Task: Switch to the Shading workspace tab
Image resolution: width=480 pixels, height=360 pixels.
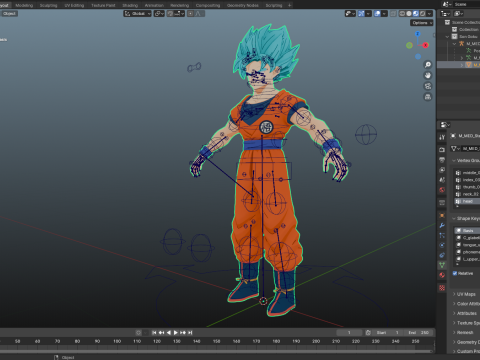Action: click(x=130, y=5)
